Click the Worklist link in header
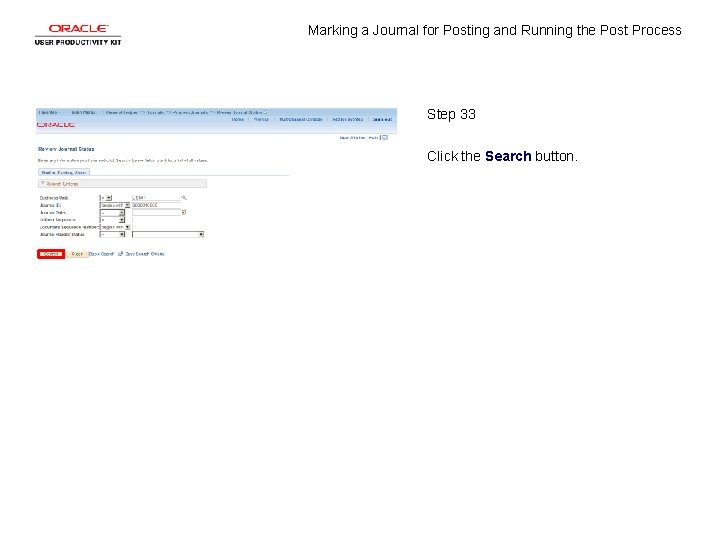 point(261,119)
